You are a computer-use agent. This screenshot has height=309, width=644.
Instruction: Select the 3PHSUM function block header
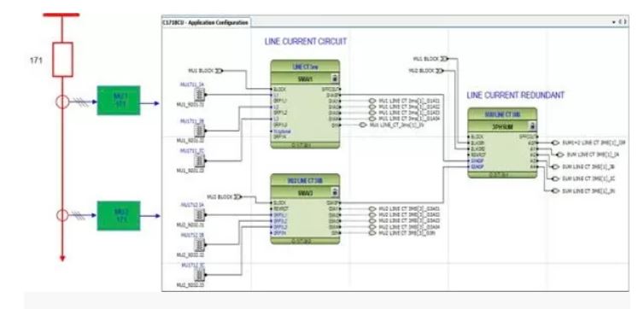(x=502, y=126)
